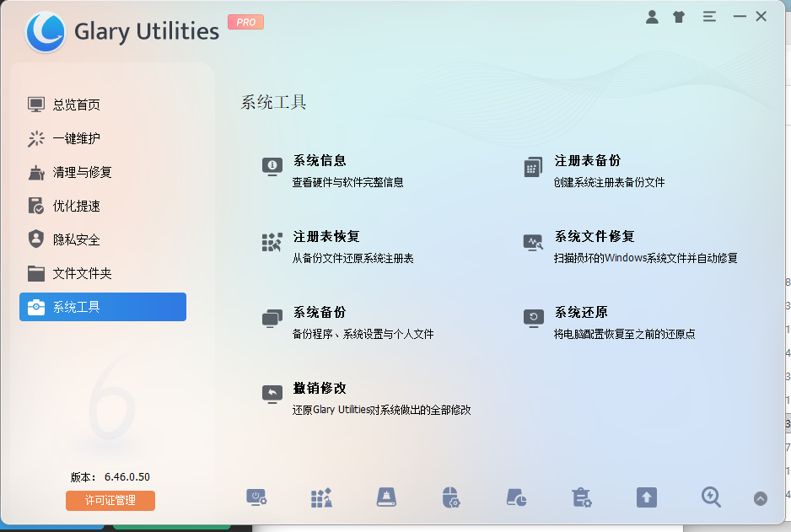This screenshot has height=532, width=791.
Task: Open 总览首页 in the sidebar
Action: click(103, 105)
